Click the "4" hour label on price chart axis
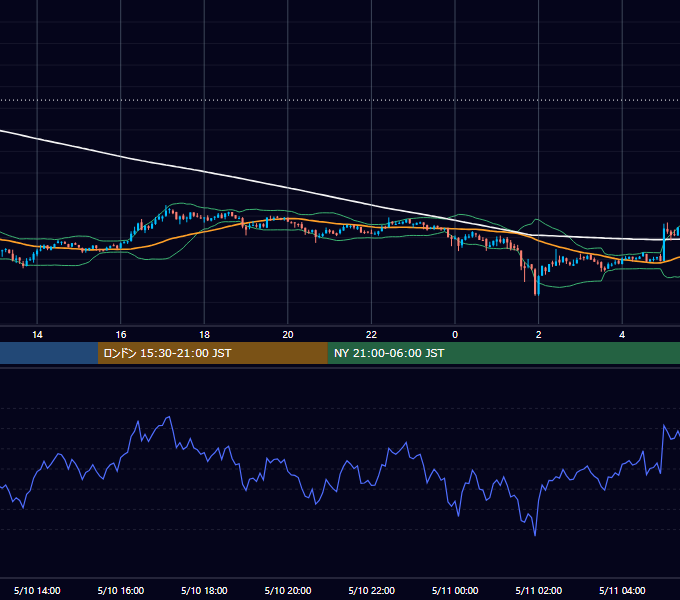This screenshot has height=600, width=680. (x=622, y=335)
